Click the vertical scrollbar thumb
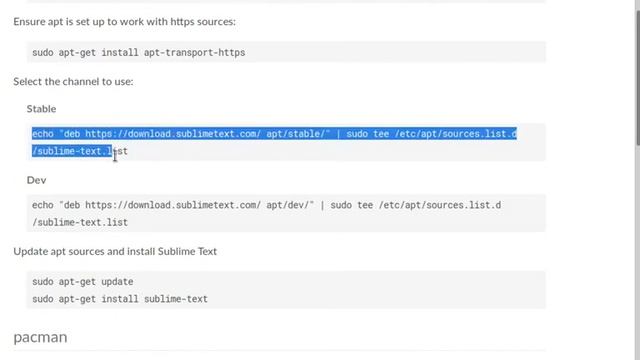The height and width of the screenshot is (360, 640). [x=638, y=78]
